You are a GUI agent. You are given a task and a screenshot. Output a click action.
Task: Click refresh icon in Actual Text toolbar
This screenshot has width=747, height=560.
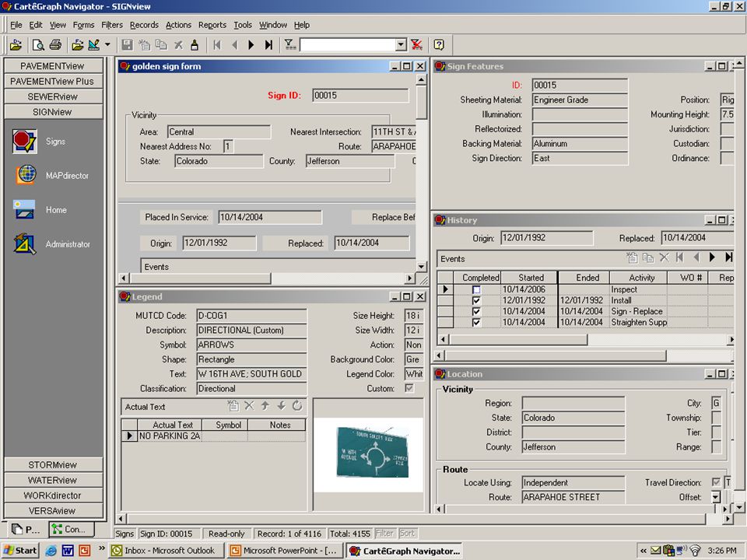click(x=297, y=406)
